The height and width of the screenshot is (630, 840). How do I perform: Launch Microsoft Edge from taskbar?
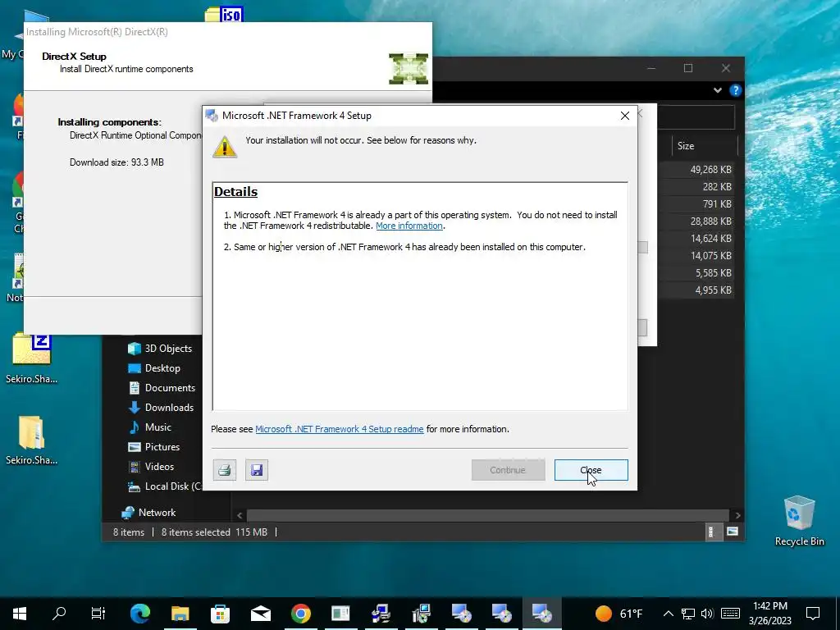click(139, 614)
